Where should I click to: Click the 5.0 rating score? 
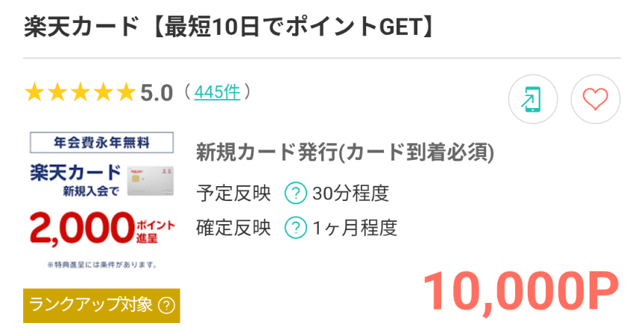(x=157, y=93)
